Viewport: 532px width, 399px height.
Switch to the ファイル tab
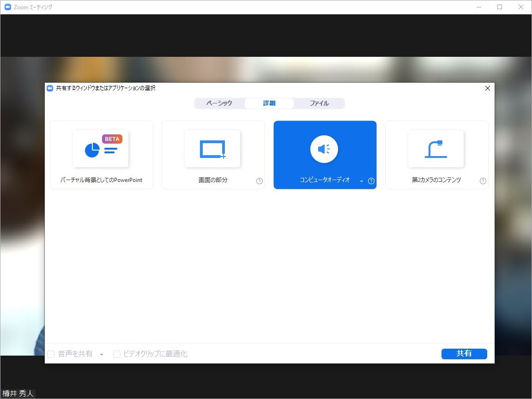click(x=319, y=103)
